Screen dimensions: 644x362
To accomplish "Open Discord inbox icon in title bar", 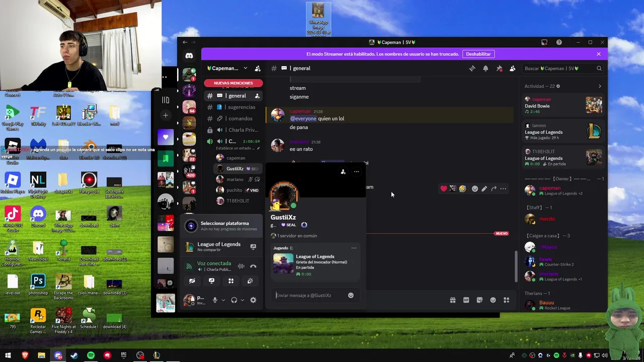I will click(x=544, y=42).
